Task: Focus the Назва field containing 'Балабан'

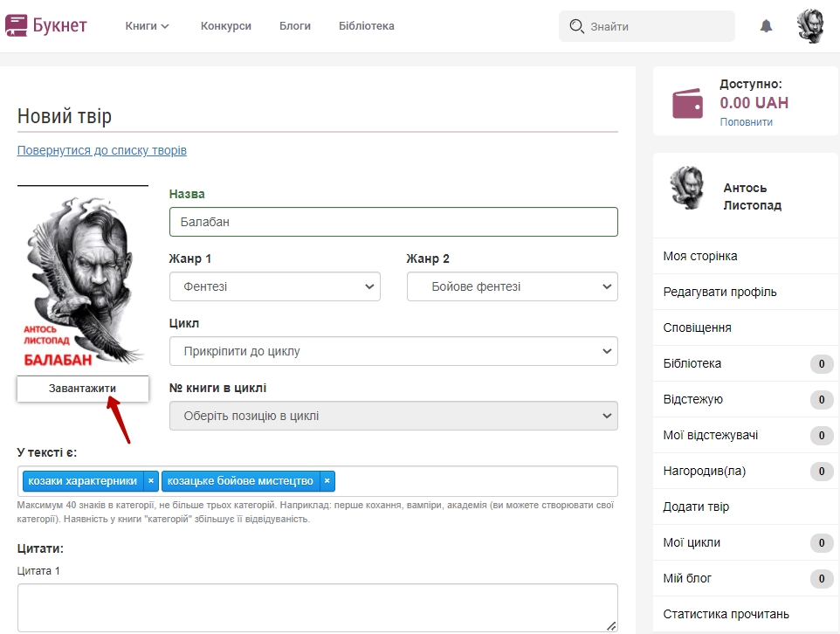Action: (394, 222)
